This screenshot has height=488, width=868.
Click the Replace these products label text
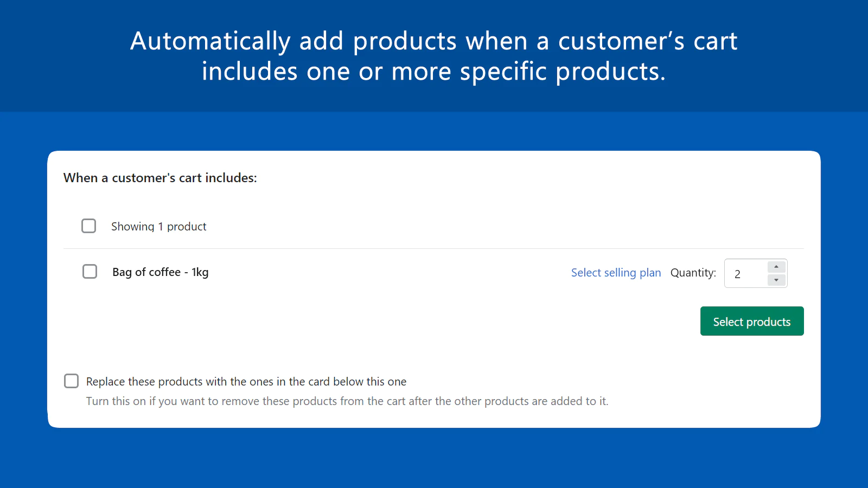point(246,382)
